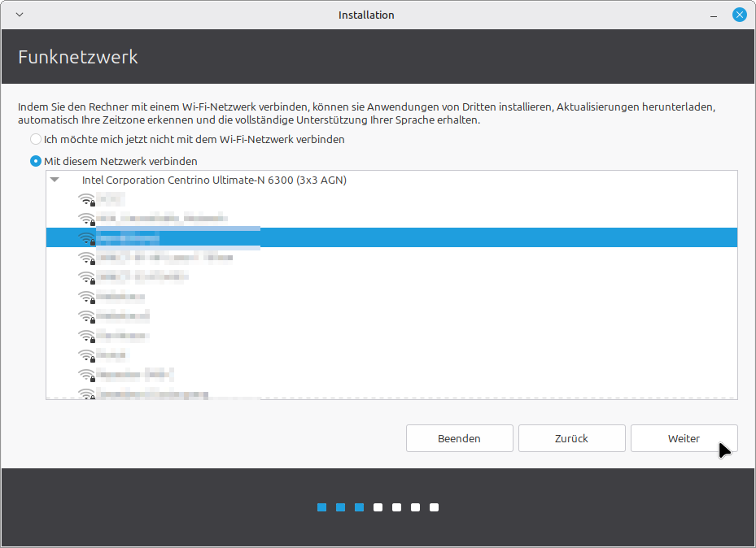Select 'Mit diesem Netzwerk verbinden' radio button
Image resolution: width=756 pixels, height=548 pixels.
(36, 161)
